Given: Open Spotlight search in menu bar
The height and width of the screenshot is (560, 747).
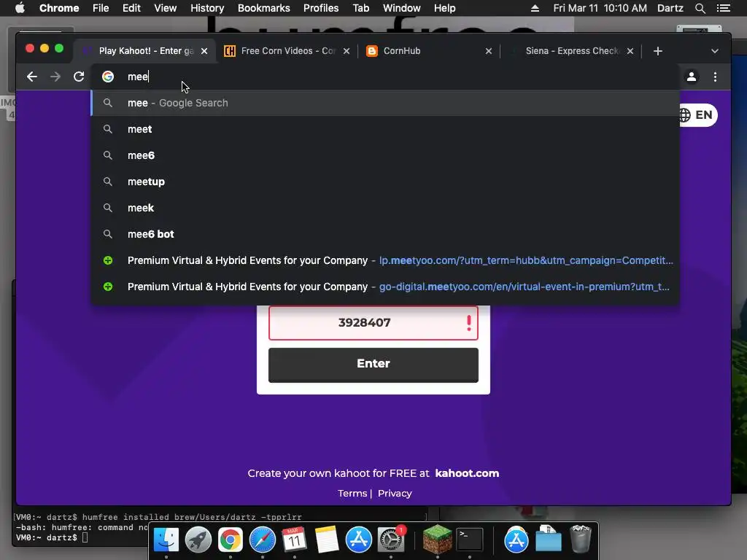Looking at the screenshot, I should [700, 8].
